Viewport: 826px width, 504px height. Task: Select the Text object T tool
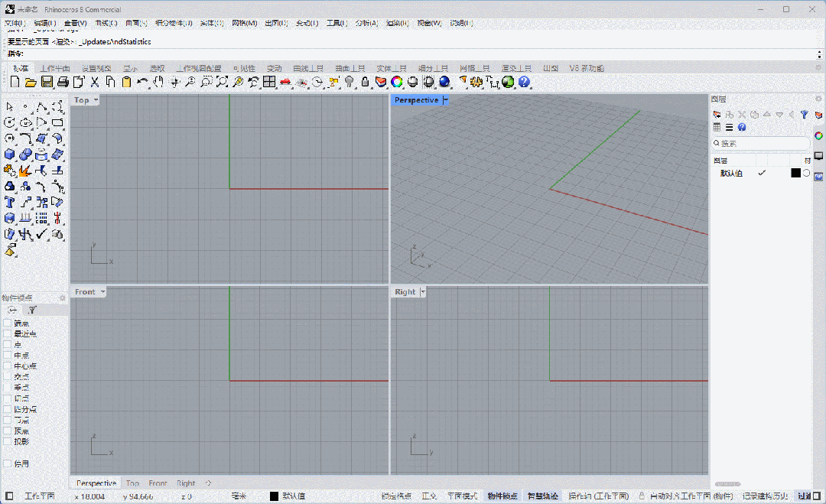coord(9,202)
